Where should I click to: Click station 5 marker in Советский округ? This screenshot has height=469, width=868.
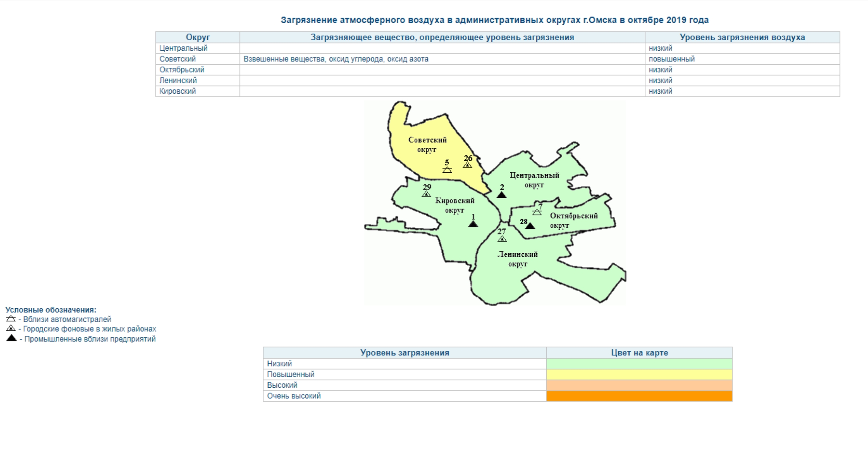447,169
